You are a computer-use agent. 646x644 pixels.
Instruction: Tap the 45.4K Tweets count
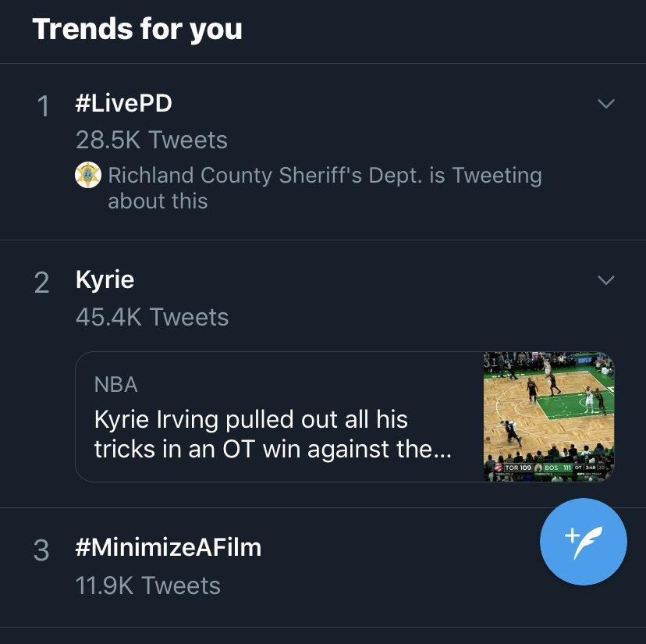coord(152,317)
